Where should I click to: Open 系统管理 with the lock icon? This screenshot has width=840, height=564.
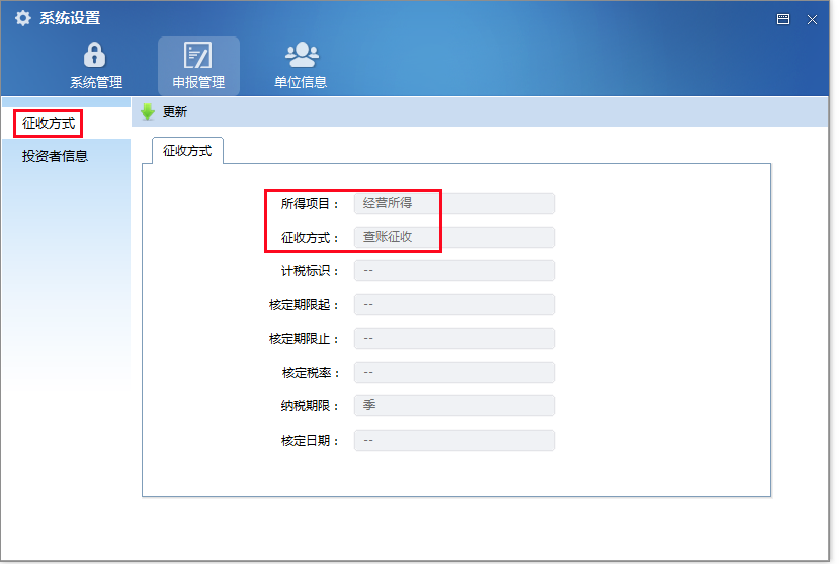tap(95, 55)
